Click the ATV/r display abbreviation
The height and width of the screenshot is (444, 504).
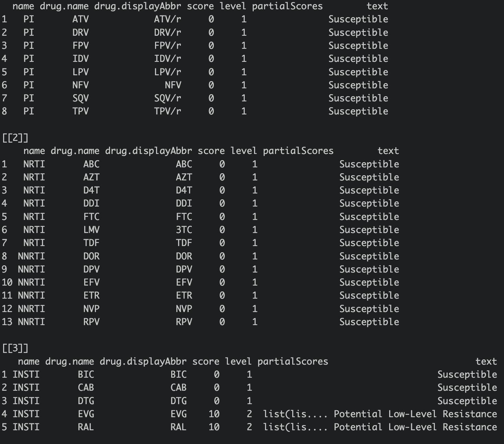pos(167,19)
